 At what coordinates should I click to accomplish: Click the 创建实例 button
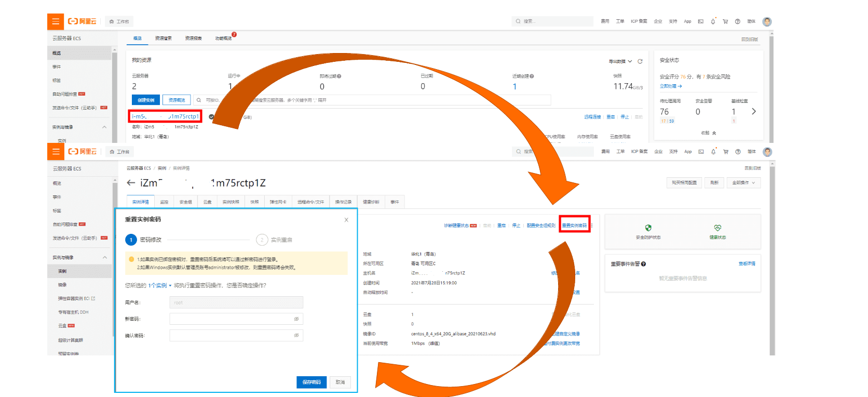click(x=146, y=100)
